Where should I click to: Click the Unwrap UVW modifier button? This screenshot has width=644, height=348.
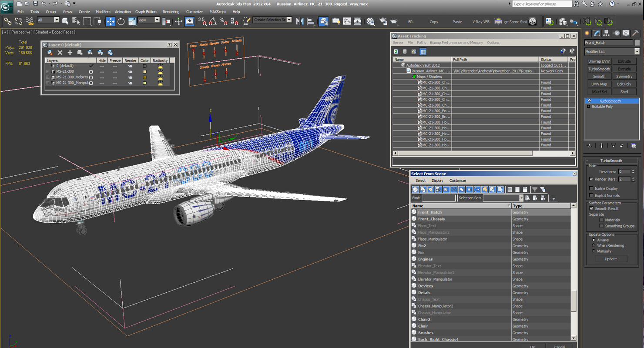tap(599, 61)
